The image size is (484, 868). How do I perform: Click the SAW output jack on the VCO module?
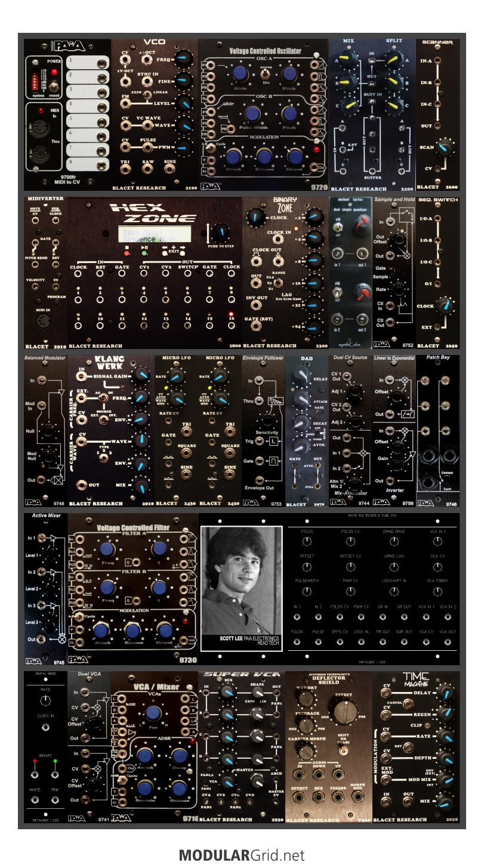148,169
